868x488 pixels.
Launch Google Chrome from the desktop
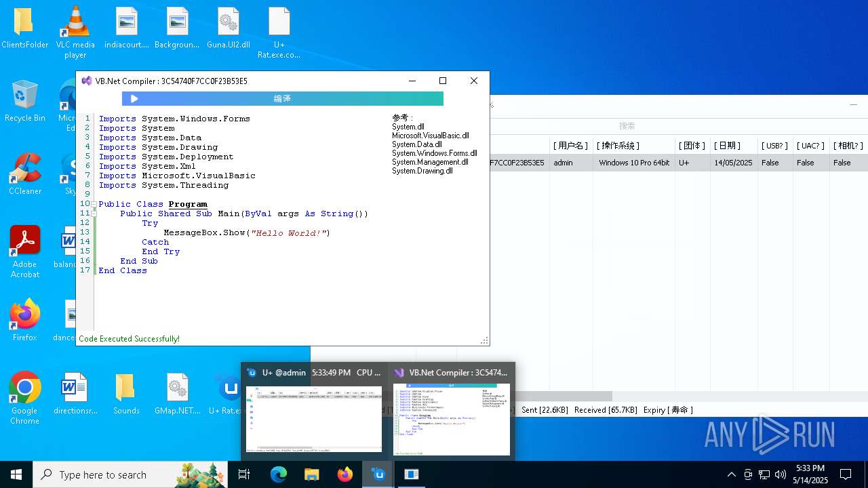click(24, 399)
